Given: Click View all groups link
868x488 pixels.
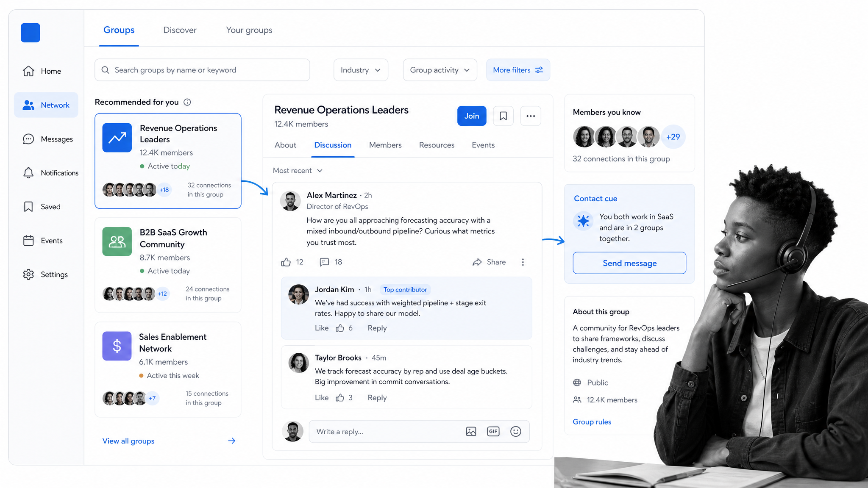Looking at the screenshot, I should 128,441.
